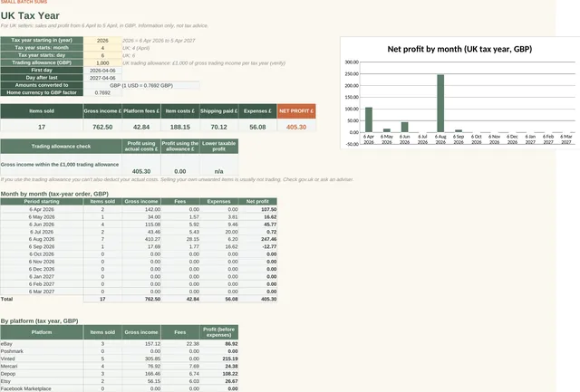The width and height of the screenshot is (580, 392).
Task: Click Items sold summary value 17
Action: click(x=42, y=127)
